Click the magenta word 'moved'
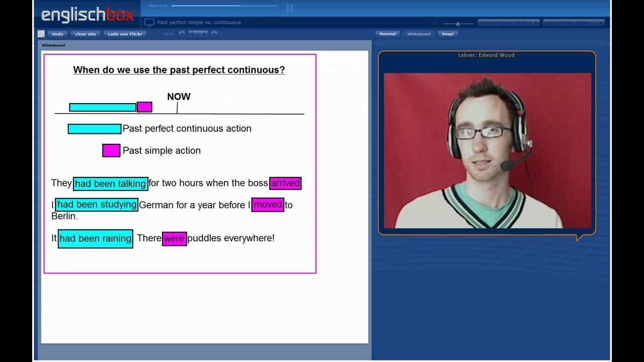Viewport: 644px width, 362px height. 268,205
